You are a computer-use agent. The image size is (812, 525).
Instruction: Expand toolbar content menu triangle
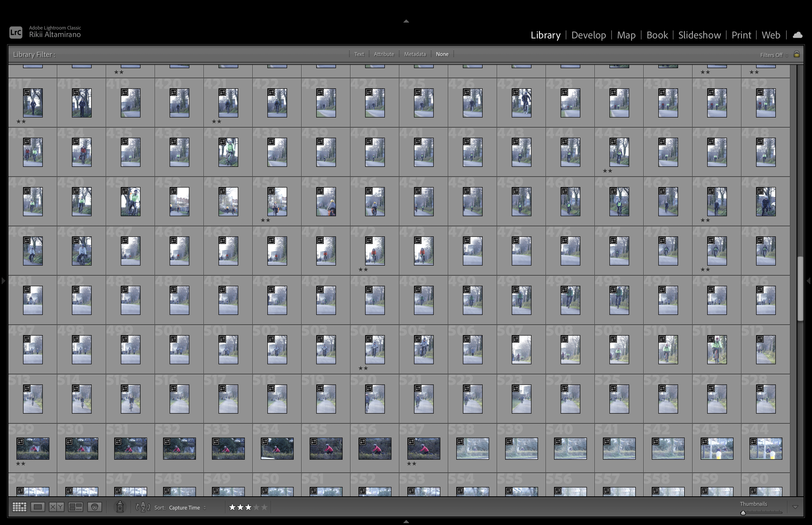click(795, 507)
